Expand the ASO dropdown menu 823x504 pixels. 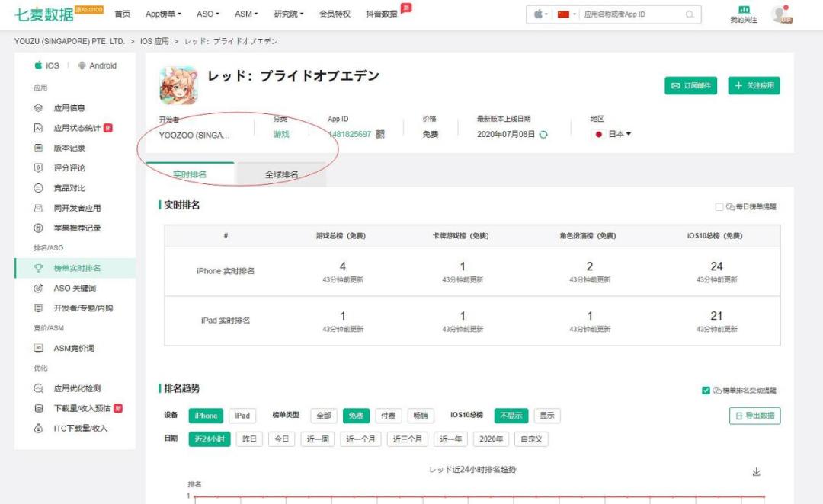[208, 14]
